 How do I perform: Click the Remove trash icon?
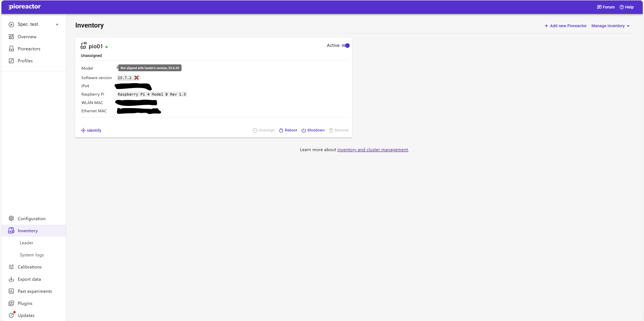331,130
